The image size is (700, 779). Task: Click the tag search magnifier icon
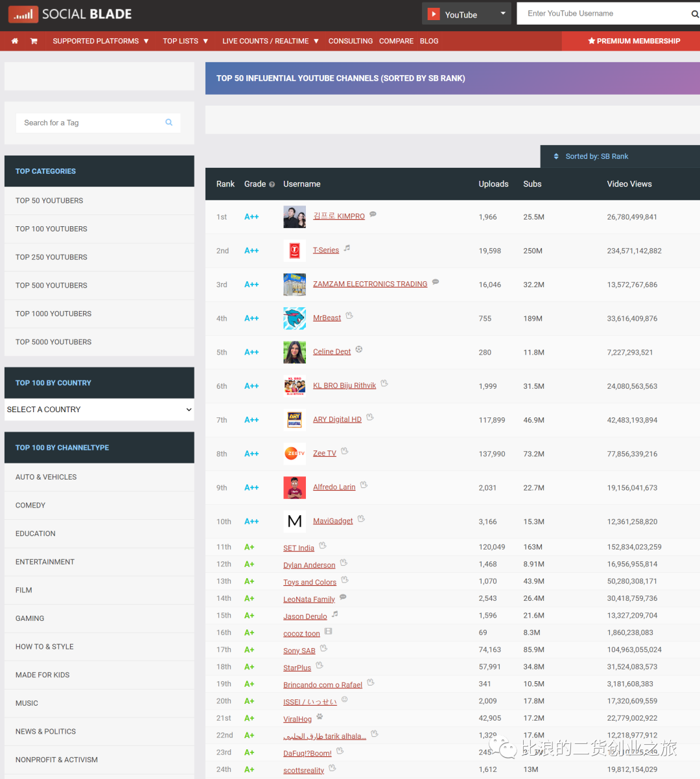[x=169, y=122]
